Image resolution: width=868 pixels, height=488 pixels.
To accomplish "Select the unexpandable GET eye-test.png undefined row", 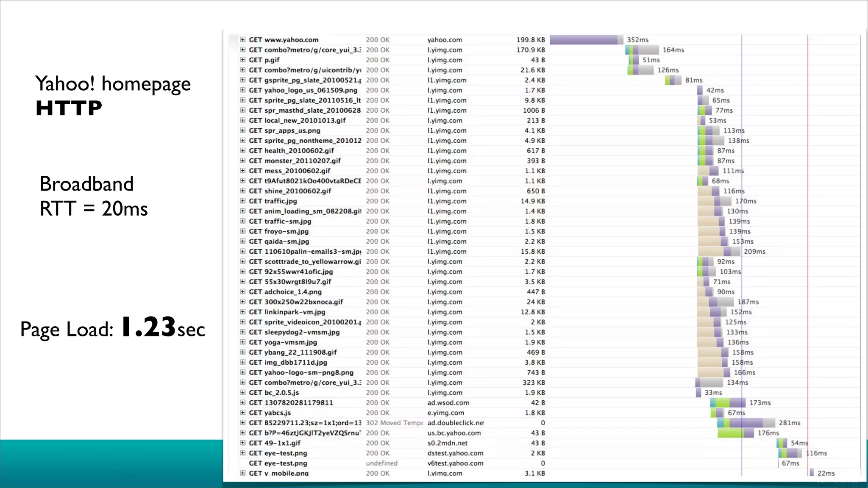I will 278,463.
